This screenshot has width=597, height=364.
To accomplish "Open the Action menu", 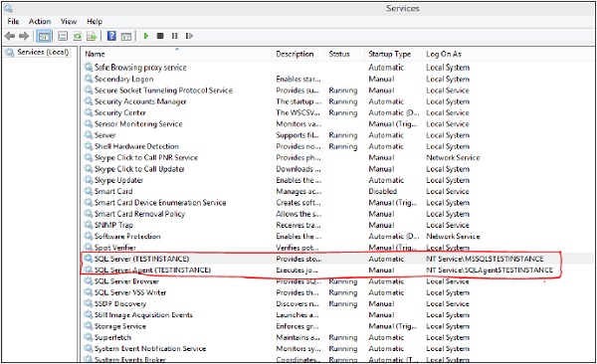I will (40, 21).
